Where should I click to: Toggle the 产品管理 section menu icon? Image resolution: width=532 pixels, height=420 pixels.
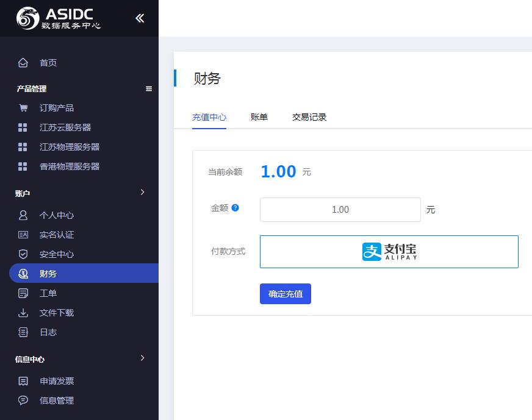point(149,89)
